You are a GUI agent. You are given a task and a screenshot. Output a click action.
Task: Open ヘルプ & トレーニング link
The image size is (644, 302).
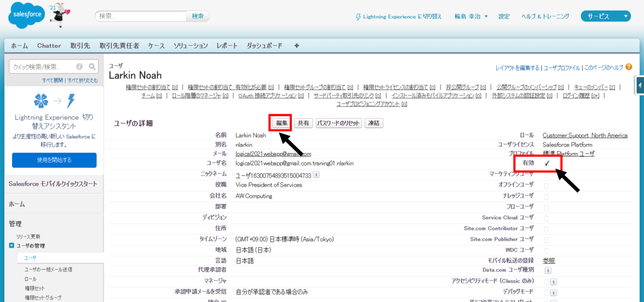[545, 17]
